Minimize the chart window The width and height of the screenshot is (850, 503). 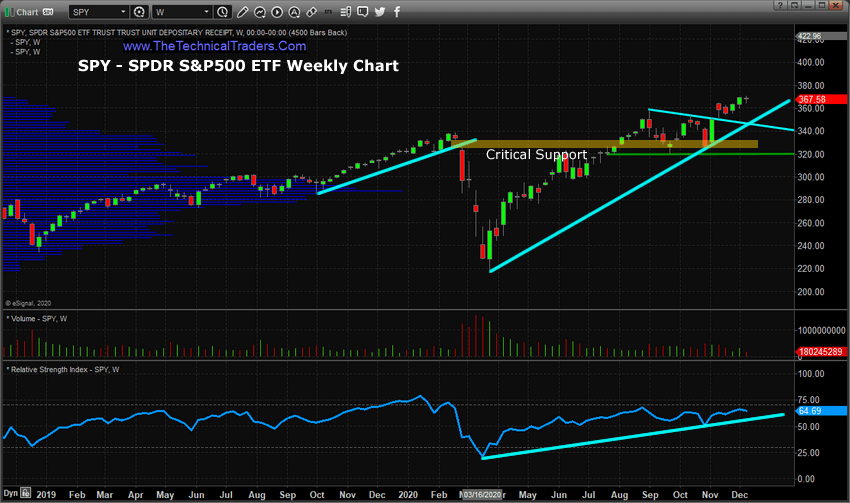pyautogui.click(x=808, y=5)
